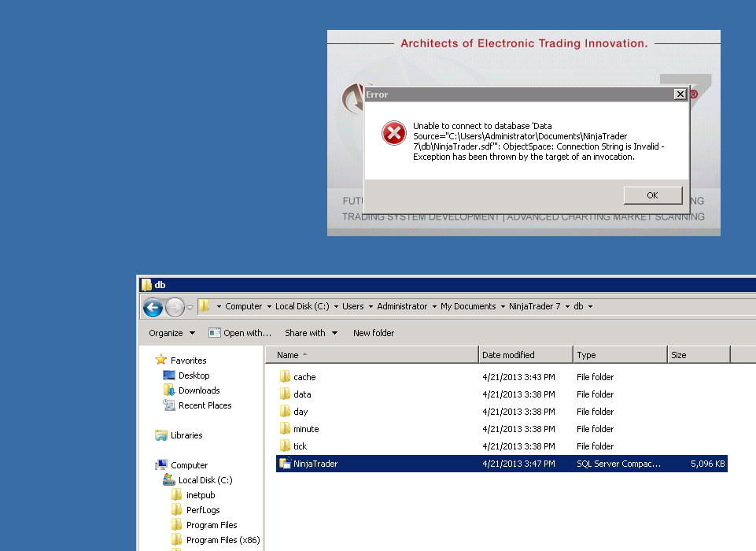Select inetpub folder in navigation tree
Screen dimensions: 756x551
pos(201,495)
